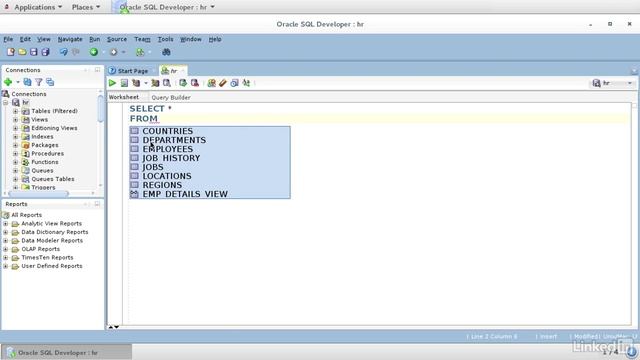The image size is (640, 360).
Task: Click the Schema Browser icon in Connections
Action: coord(50,82)
